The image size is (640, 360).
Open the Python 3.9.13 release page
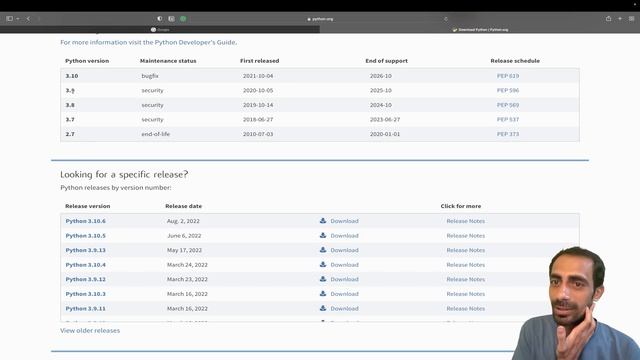(x=85, y=250)
